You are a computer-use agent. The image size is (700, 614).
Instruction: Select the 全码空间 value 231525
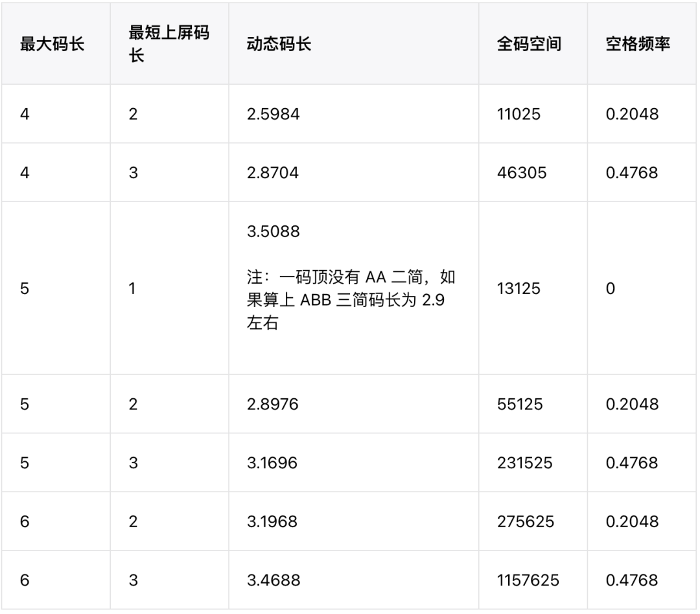click(525, 462)
